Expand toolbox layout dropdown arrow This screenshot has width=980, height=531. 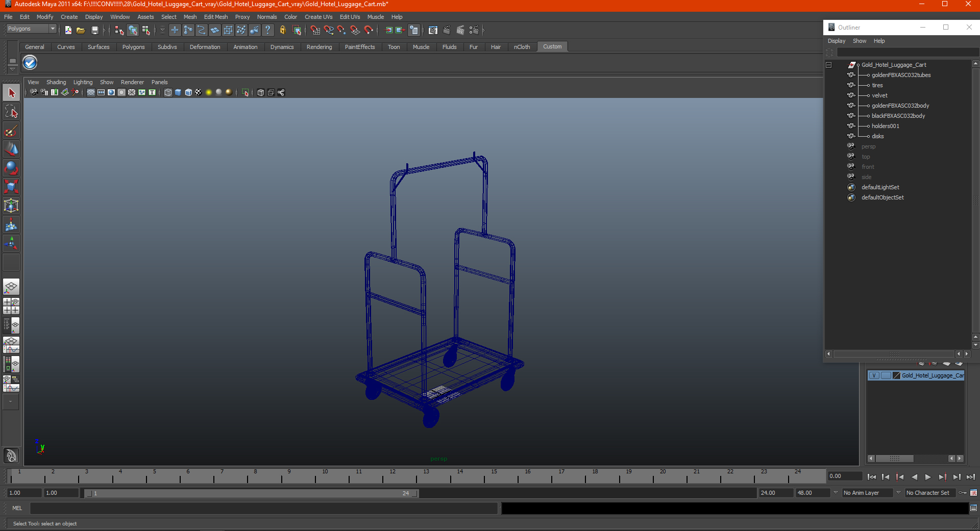[11, 402]
